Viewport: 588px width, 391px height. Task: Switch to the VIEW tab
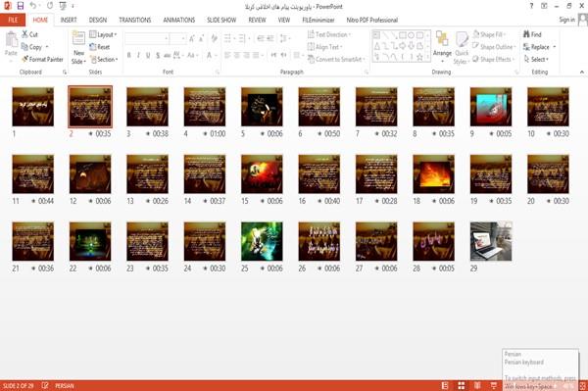(284, 20)
